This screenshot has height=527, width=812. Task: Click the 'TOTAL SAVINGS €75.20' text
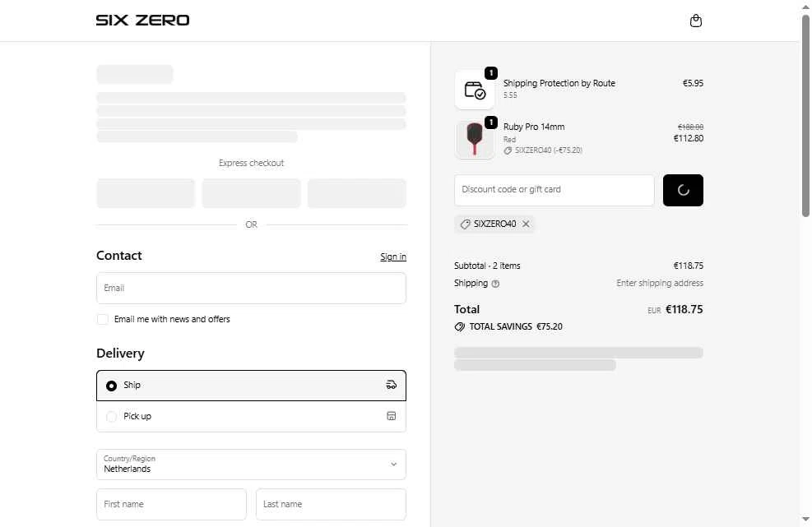(x=516, y=326)
